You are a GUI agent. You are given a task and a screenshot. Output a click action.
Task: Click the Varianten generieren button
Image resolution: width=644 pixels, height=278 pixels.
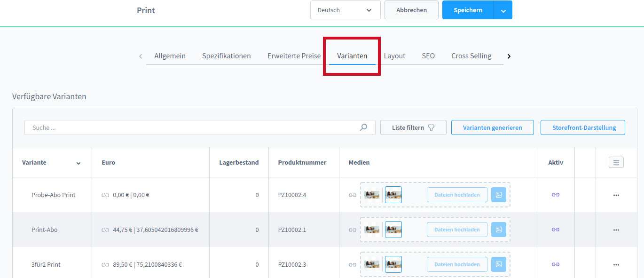492,127
